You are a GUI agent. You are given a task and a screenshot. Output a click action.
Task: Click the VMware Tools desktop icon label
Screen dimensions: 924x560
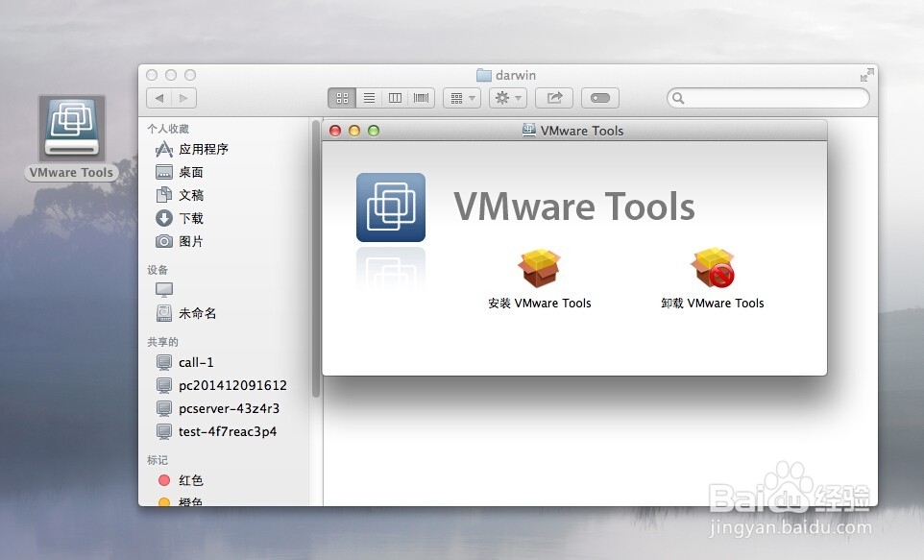coord(71,173)
